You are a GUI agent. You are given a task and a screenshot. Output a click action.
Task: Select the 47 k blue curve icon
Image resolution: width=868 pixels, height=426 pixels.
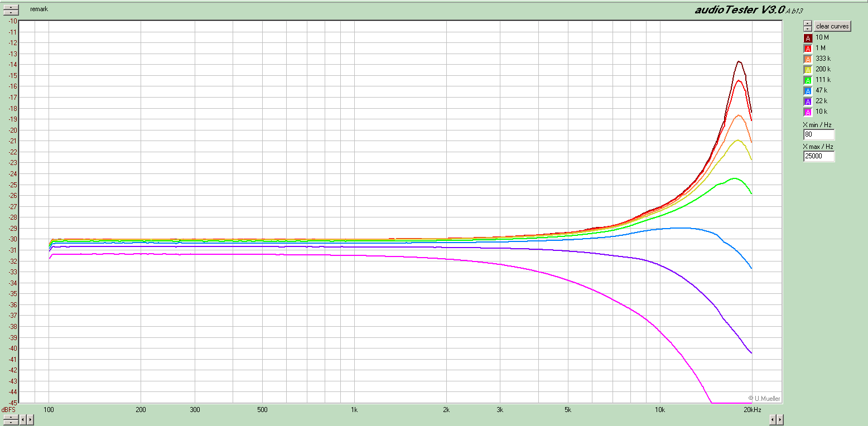tap(808, 90)
